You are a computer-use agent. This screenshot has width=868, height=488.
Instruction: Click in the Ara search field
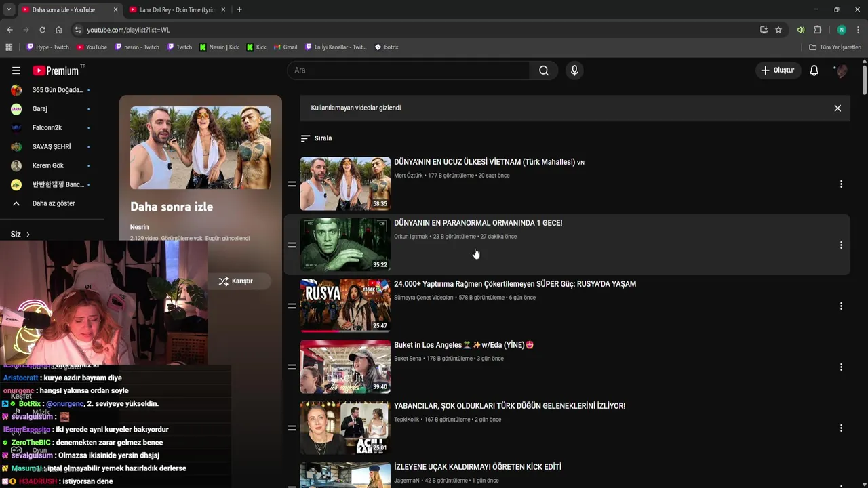click(408, 70)
